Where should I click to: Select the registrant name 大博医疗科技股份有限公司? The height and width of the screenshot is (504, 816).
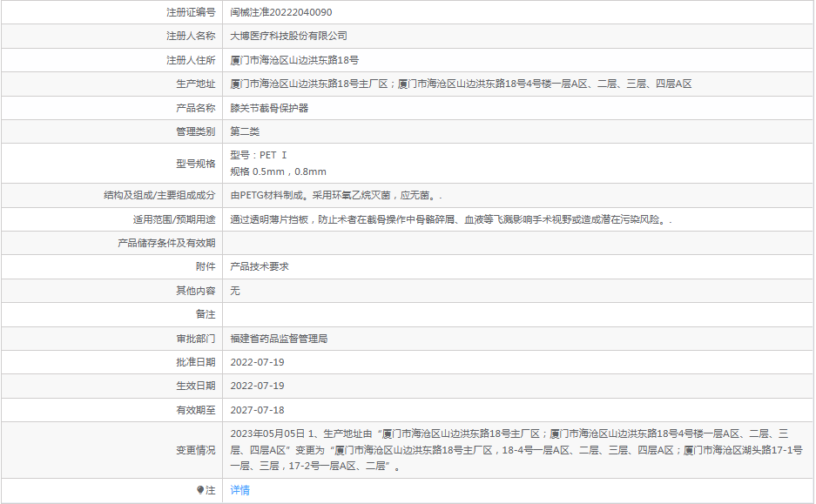coord(288,36)
